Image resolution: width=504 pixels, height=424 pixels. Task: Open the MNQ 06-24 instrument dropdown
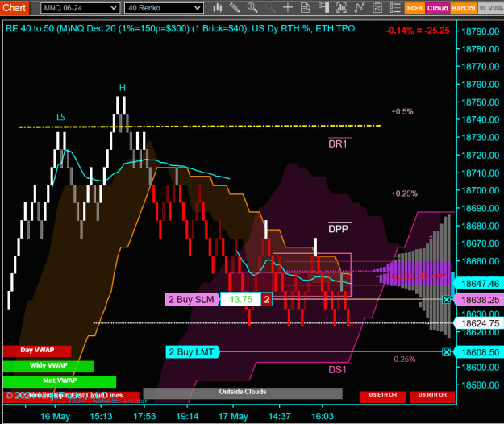pos(81,8)
